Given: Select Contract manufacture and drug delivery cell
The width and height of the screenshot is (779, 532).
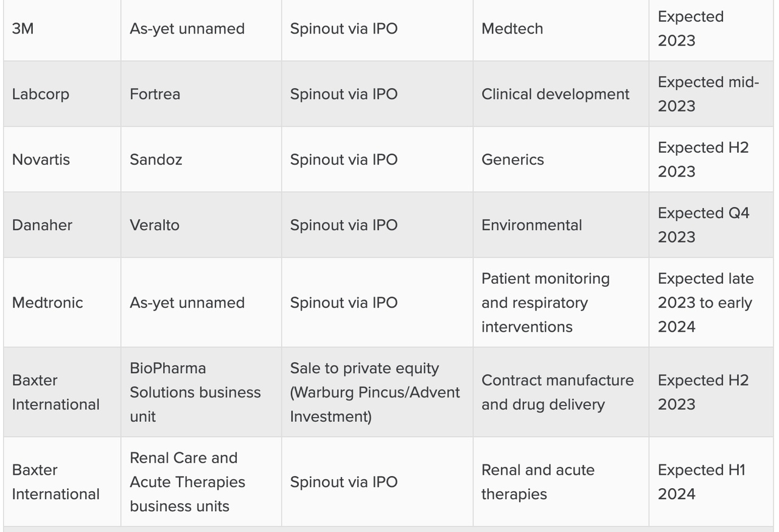Looking at the screenshot, I should point(557,392).
